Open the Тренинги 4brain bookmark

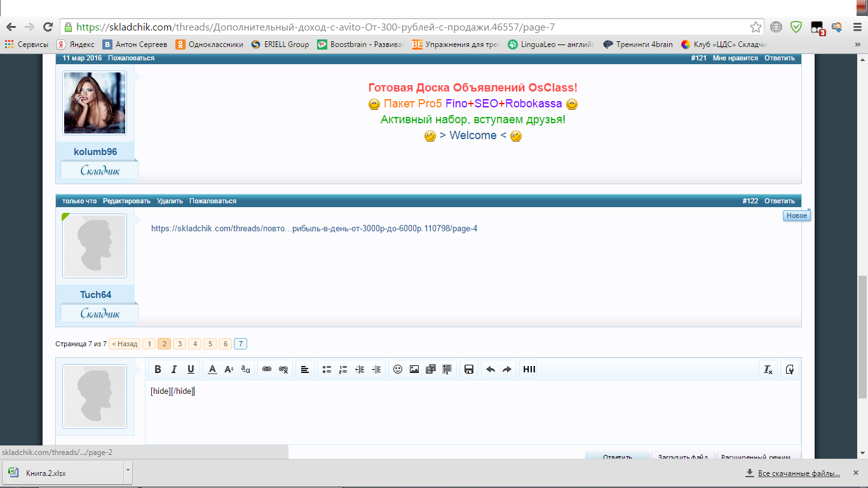(x=638, y=44)
